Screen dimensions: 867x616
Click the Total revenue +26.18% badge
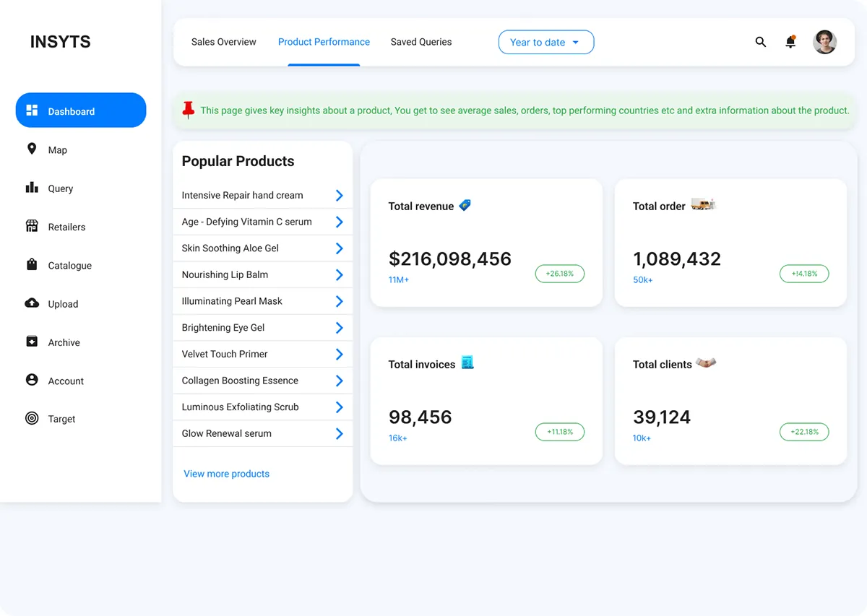559,274
